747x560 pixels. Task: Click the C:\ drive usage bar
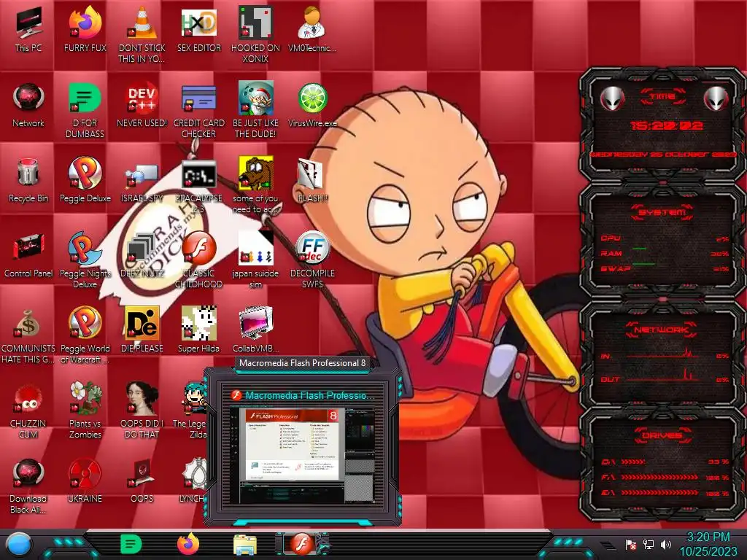pyautogui.click(x=664, y=462)
